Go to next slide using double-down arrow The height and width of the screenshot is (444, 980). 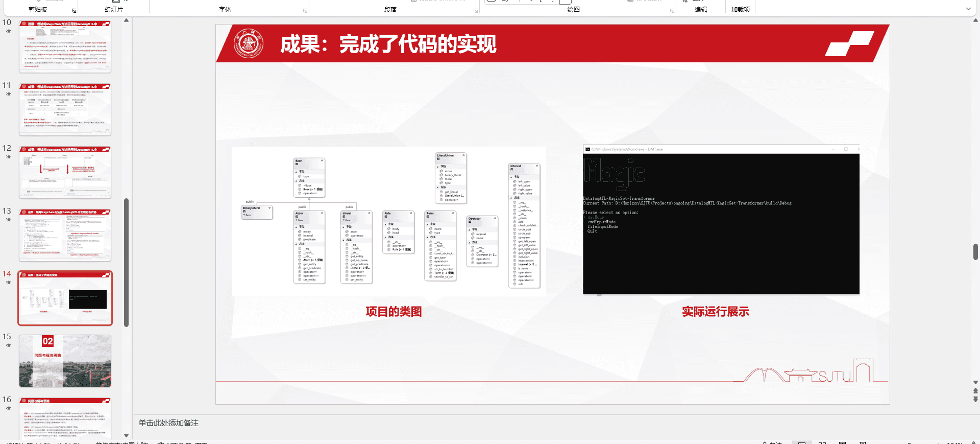tap(975, 399)
